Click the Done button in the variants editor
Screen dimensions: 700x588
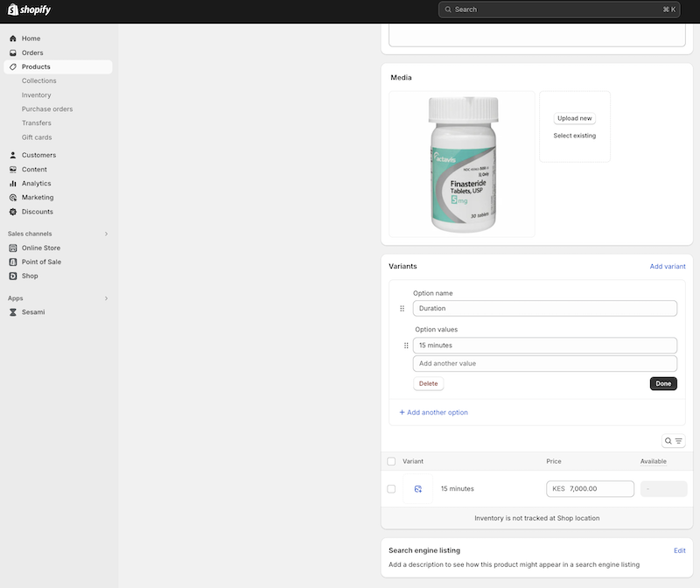[662, 383]
